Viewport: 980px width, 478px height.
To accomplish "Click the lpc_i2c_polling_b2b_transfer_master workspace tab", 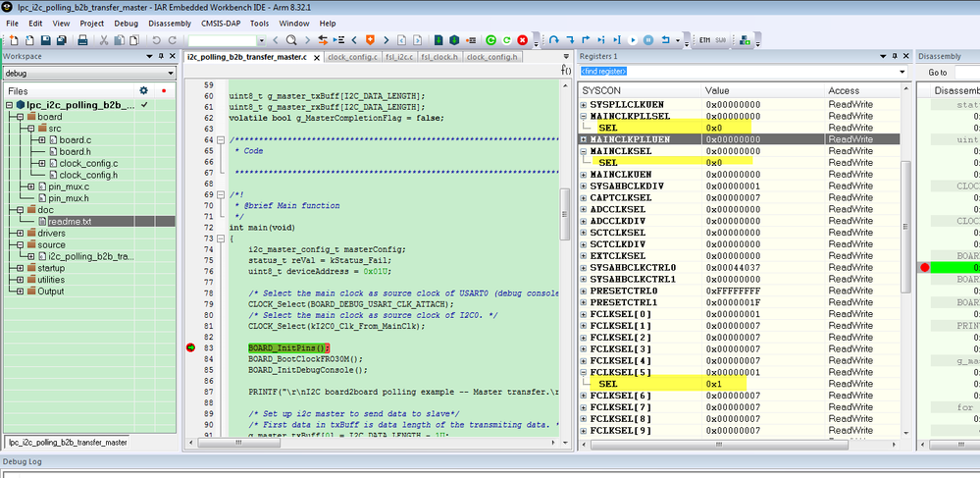I will pos(68,443).
